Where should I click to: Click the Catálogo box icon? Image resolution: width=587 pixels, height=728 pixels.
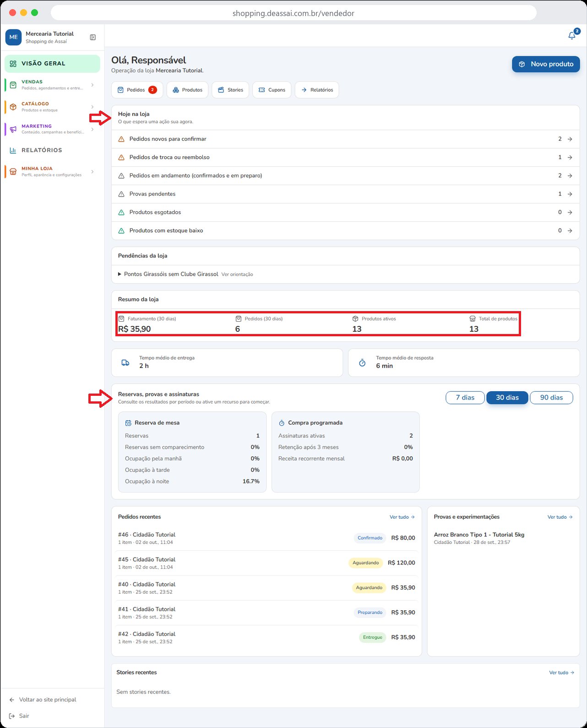pyautogui.click(x=13, y=107)
